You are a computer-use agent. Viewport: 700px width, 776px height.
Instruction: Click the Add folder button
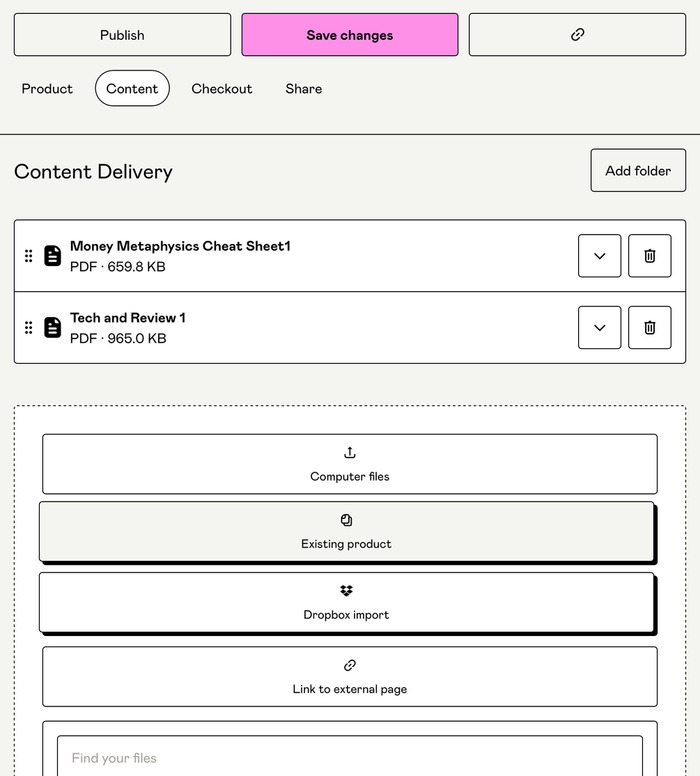tap(638, 171)
